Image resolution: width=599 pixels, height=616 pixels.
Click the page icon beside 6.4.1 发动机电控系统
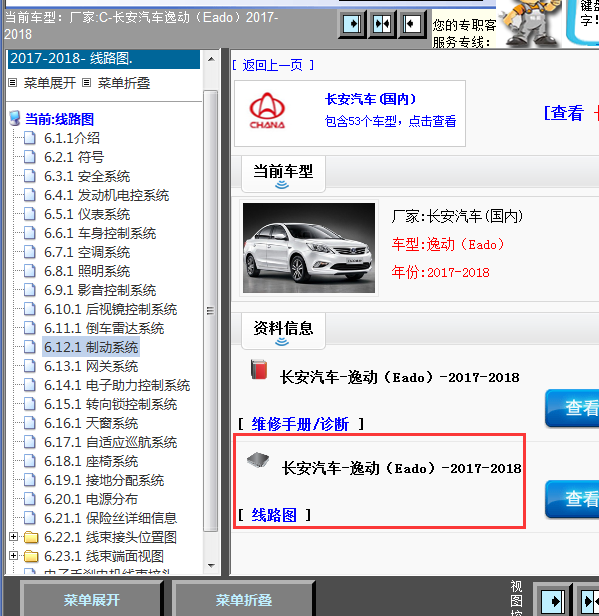coord(29,195)
